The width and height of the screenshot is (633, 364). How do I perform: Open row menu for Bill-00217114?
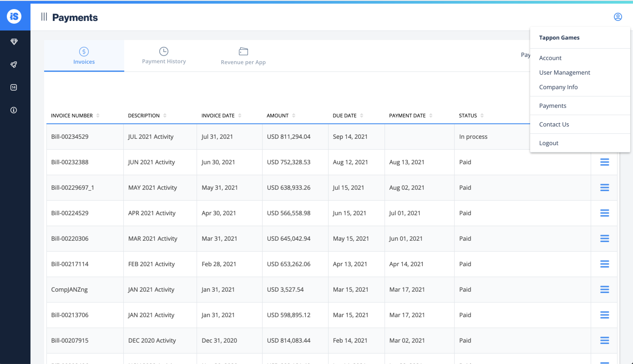[x=605, y=264]
